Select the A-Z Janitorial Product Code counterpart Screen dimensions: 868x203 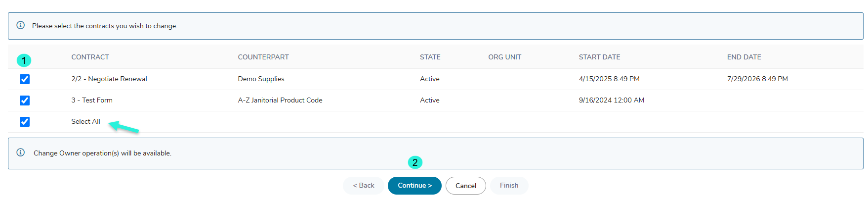280,100
